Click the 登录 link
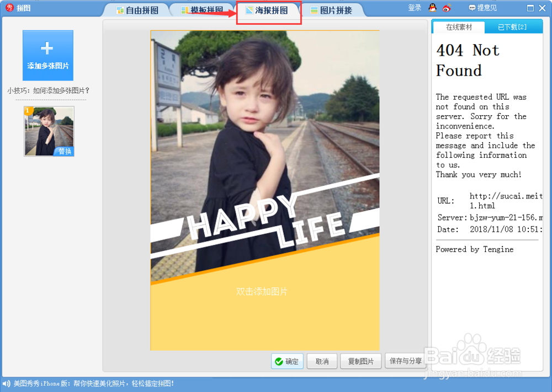Image resolution: width=552 pixels, height=392 pixels. [415, 8]
